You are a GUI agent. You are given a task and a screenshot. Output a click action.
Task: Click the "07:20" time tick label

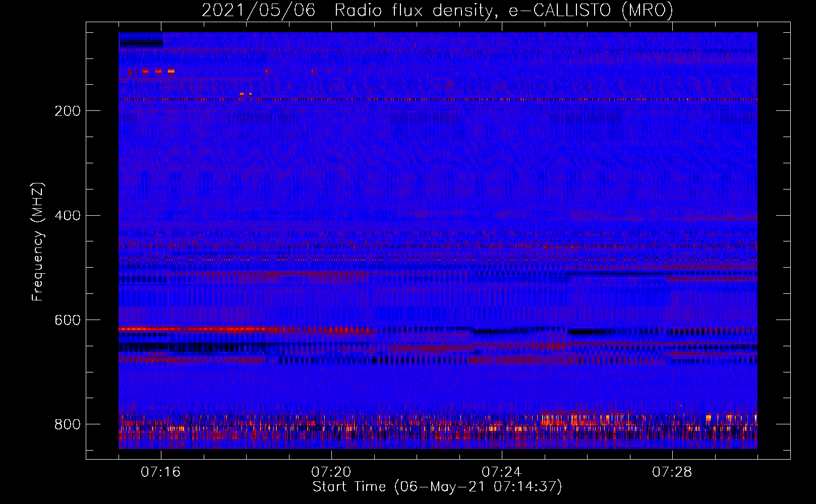click(x=331, y=472)
